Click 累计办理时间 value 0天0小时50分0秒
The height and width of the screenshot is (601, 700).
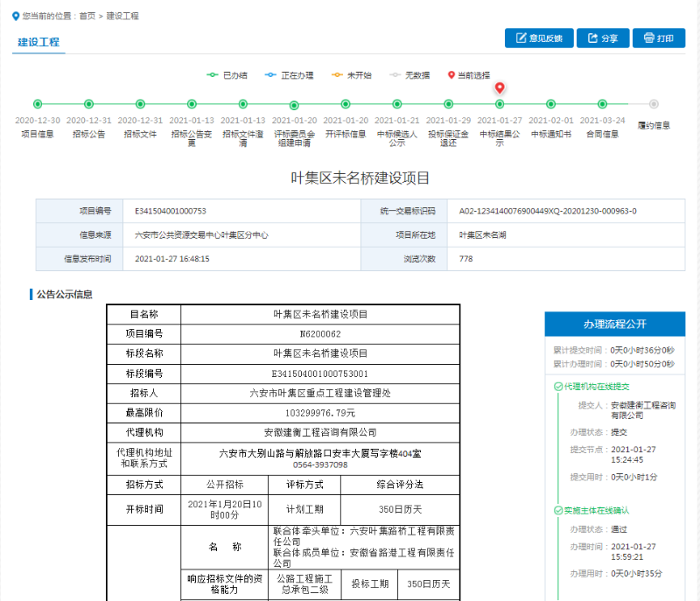642,364
